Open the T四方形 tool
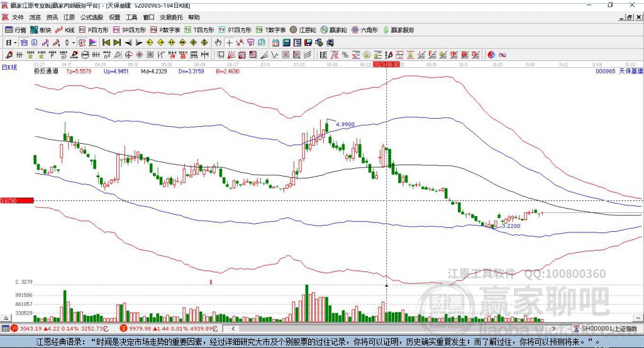This screenshot has height=348, width=644. [x=199, y=30]
